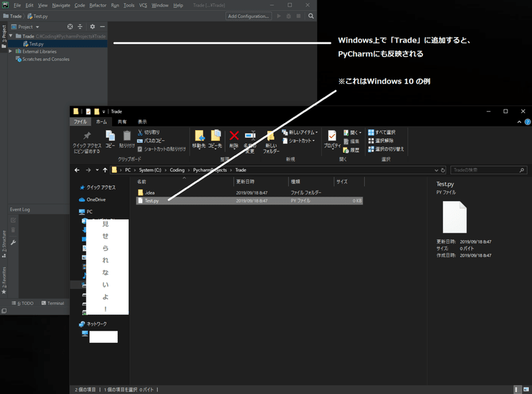Click Explorer address bar refresh icon
The width and height of the screenshot is (532, 394).
pos(443,170)
